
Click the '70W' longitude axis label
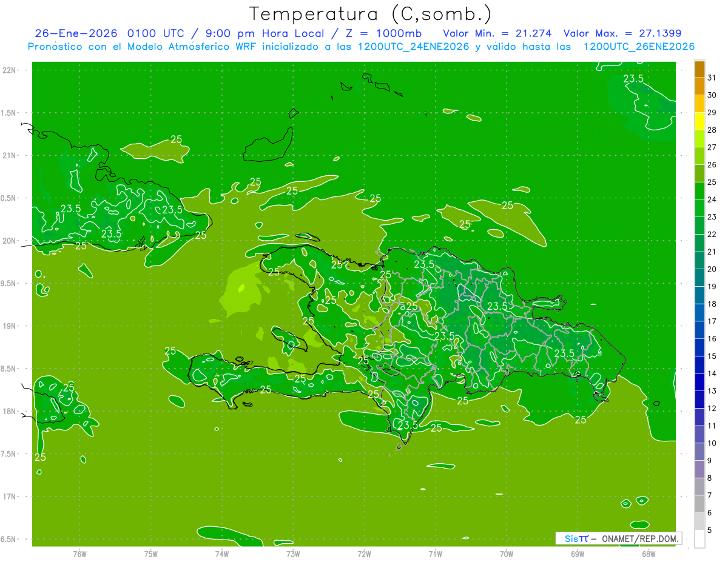507,554
